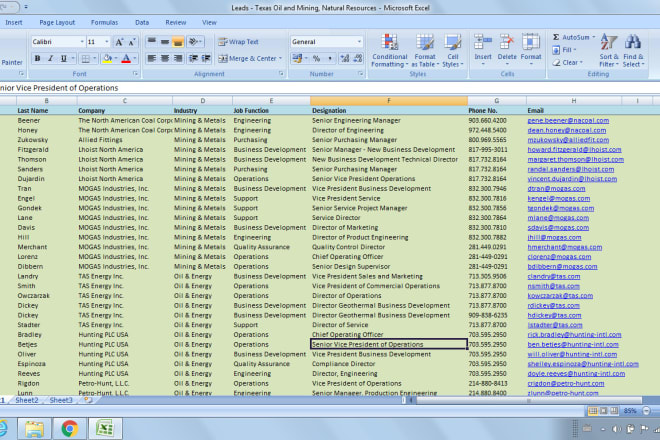This screenshot has width=660, height=440.
Task: Click the Delete cells button
Action: pyautogui.click(x=507, y=50)
